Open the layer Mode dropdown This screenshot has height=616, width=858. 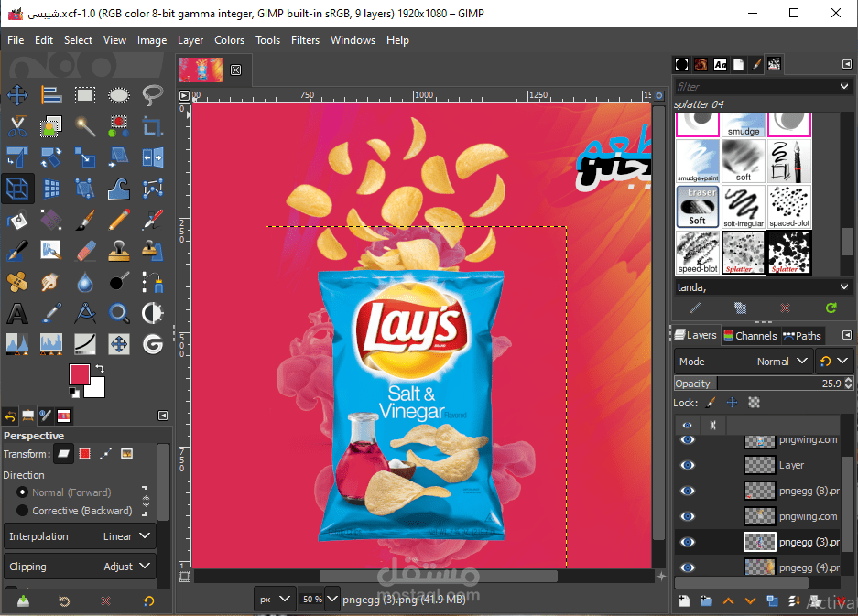(x=744, y=362)
